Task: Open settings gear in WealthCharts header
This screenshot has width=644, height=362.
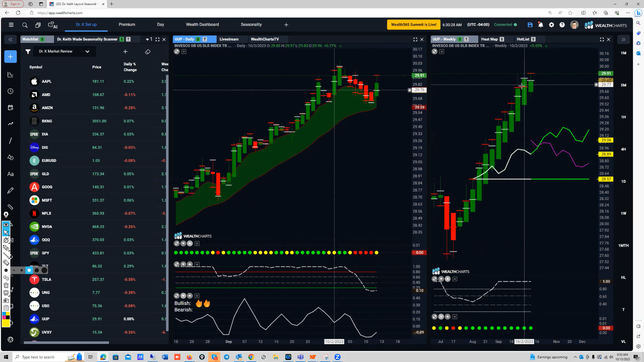Action: coord(551,25)
